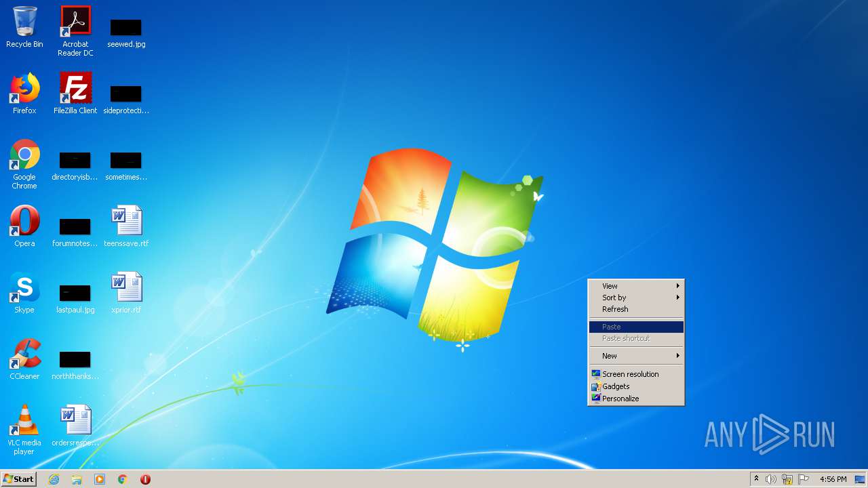The image size is (868, 488).
Task: Select the Google Chrome desktop shortcut
Action: 24,165
